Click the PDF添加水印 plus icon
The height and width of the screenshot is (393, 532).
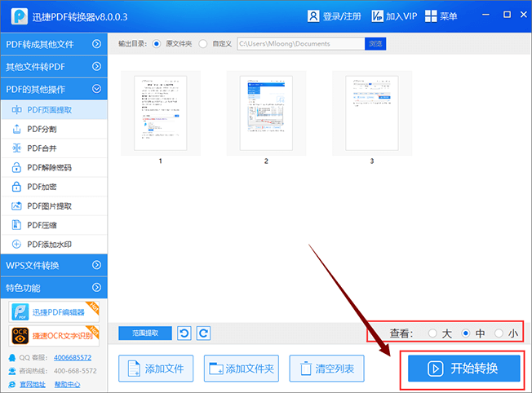pyautogui.click(x=16, y=244)
